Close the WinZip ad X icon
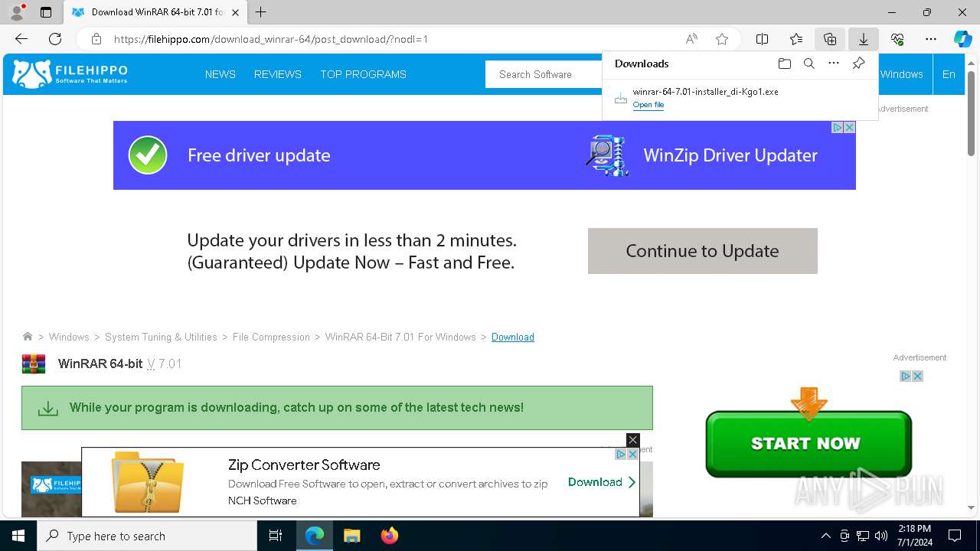This screenshot has width=980, height=551. (x=849, y=128)
